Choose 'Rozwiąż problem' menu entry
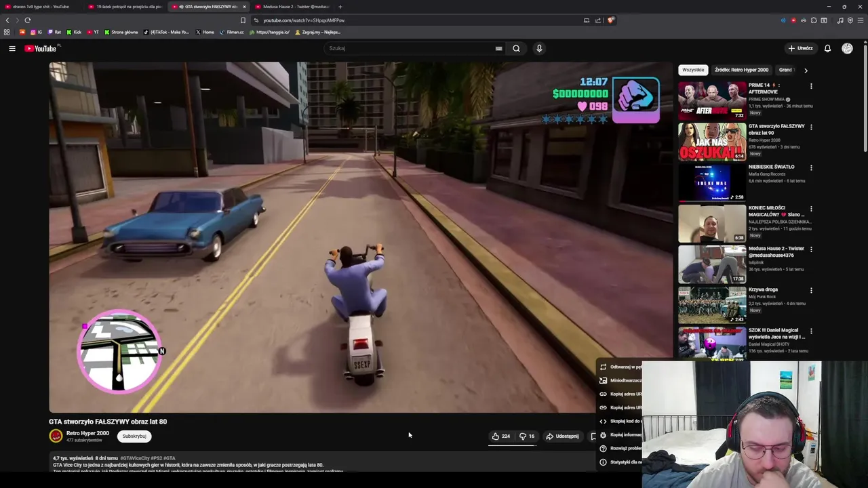 620,448
